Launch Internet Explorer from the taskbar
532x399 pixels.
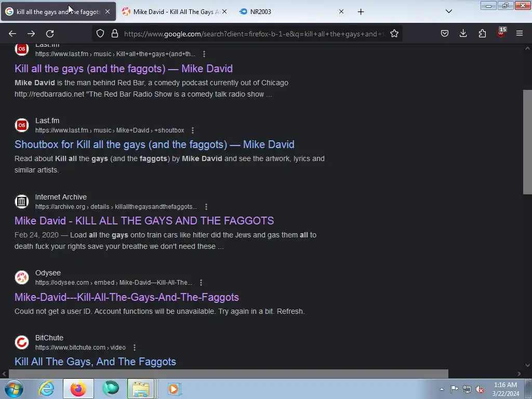click(x=46, y=389)
